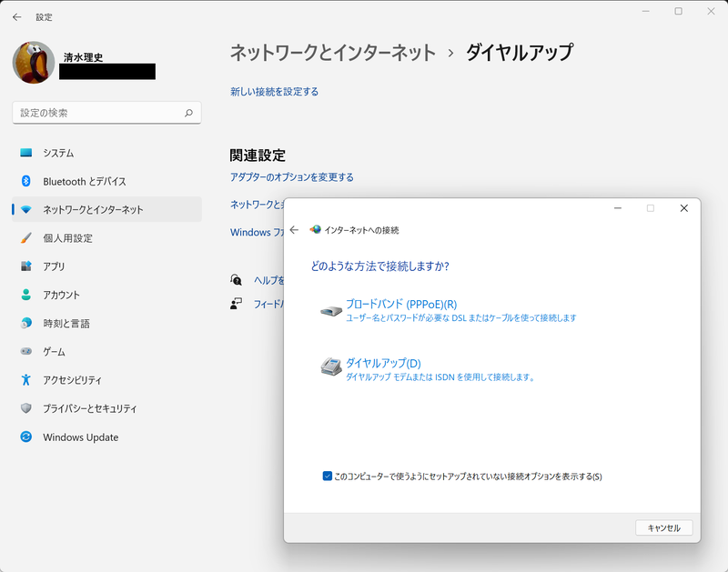728x572 pixels.
Task: Click the Windows Update sync icon
Action: tap(26, 437)
